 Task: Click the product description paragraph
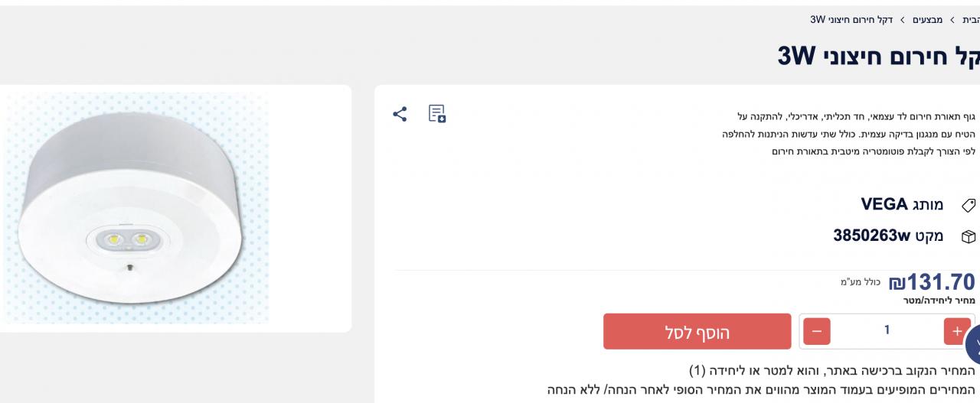pos(848,134)
